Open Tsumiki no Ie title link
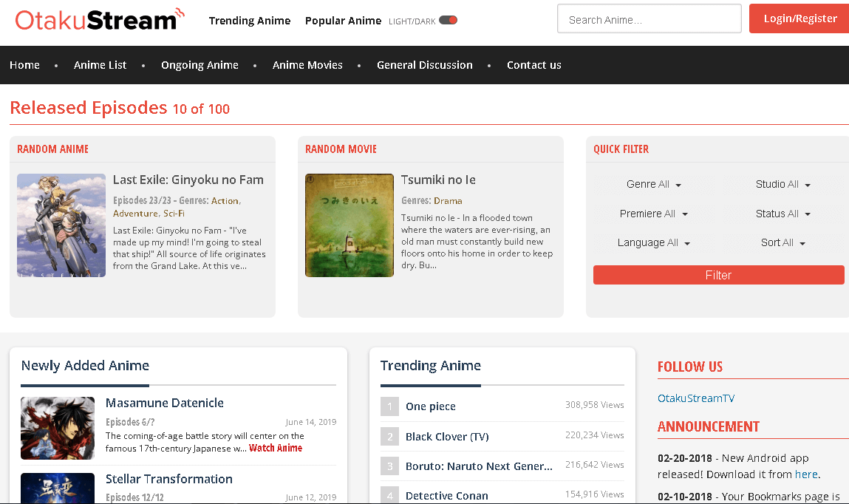The width and height of the screenshot is (849, 504). pos(438,180)
